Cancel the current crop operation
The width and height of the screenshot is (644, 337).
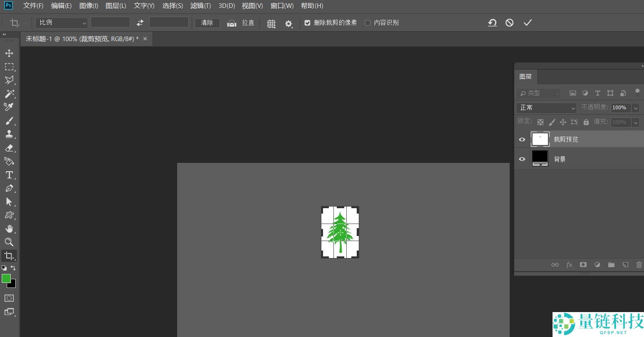click(x=509, y=23)
